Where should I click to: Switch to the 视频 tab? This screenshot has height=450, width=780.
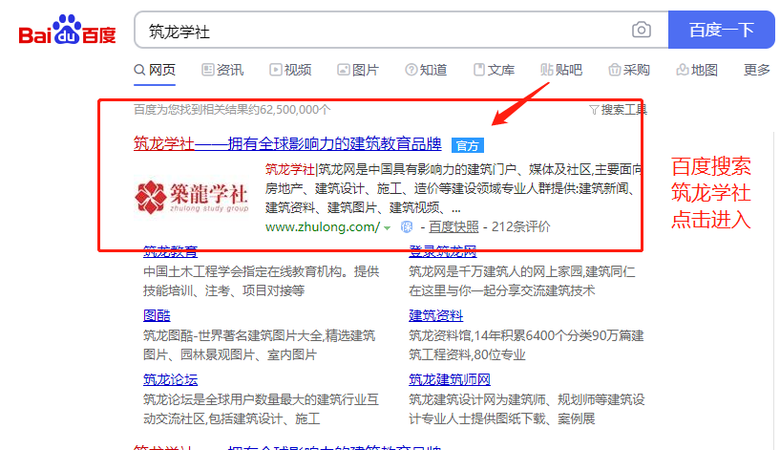click(x=290, y=70)
